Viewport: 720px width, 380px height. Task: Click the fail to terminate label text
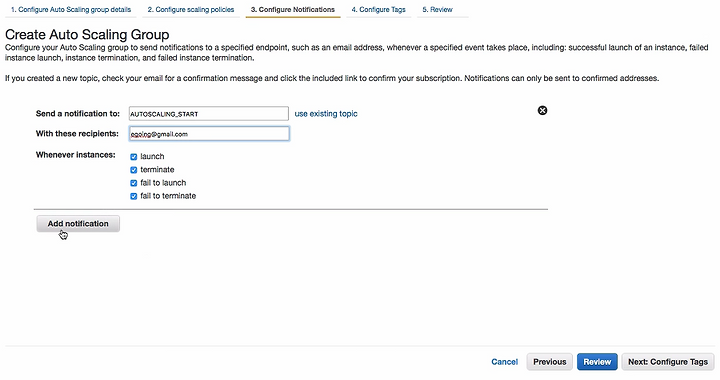[x=168, y=196]
